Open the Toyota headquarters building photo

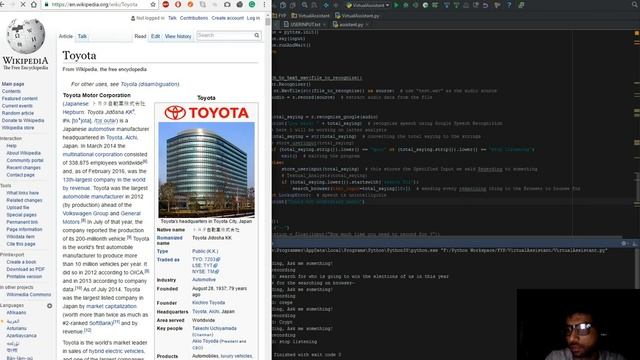(206, 170)
